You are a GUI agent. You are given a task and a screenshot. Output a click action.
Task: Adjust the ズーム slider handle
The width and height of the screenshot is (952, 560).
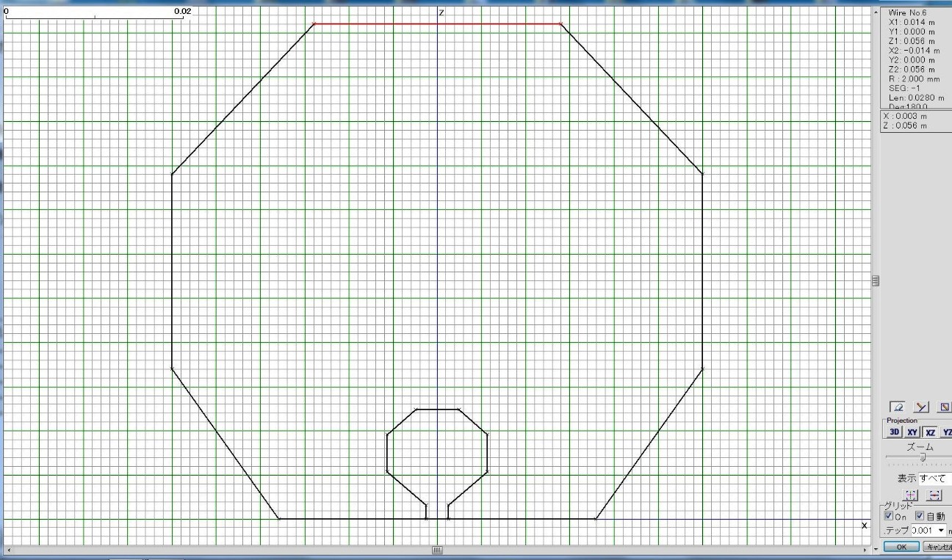(923, 457)
